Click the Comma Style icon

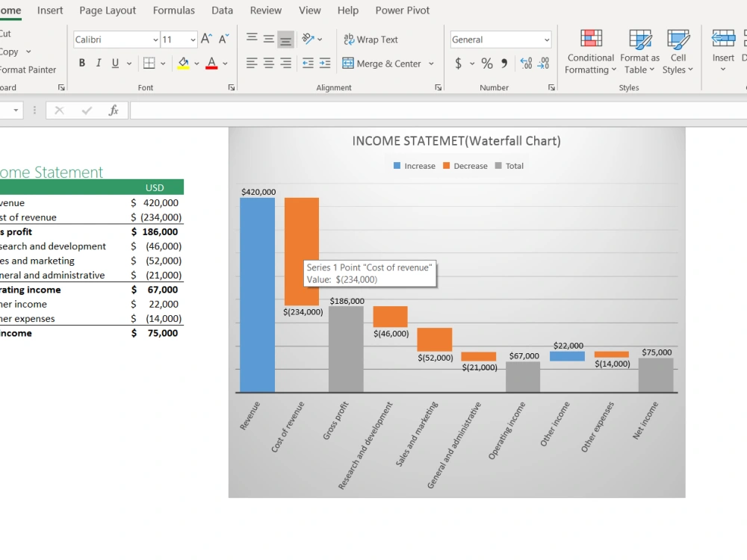pos(504,63)
